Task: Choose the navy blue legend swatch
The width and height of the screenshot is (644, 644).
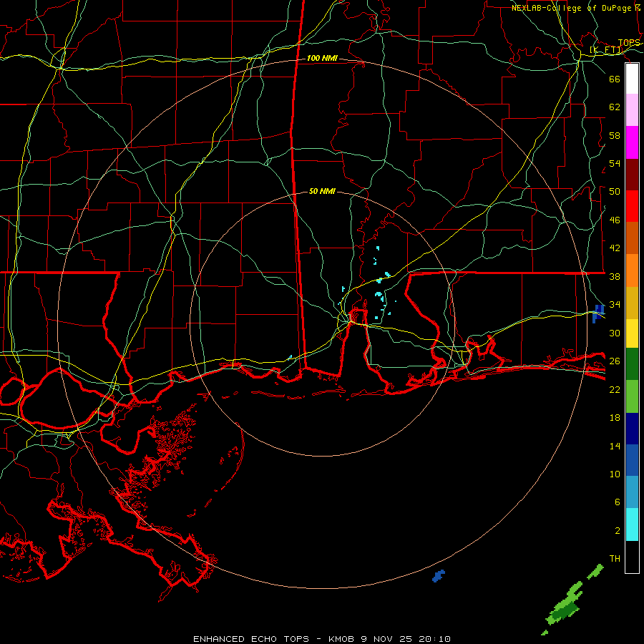Action: point(632,429)
